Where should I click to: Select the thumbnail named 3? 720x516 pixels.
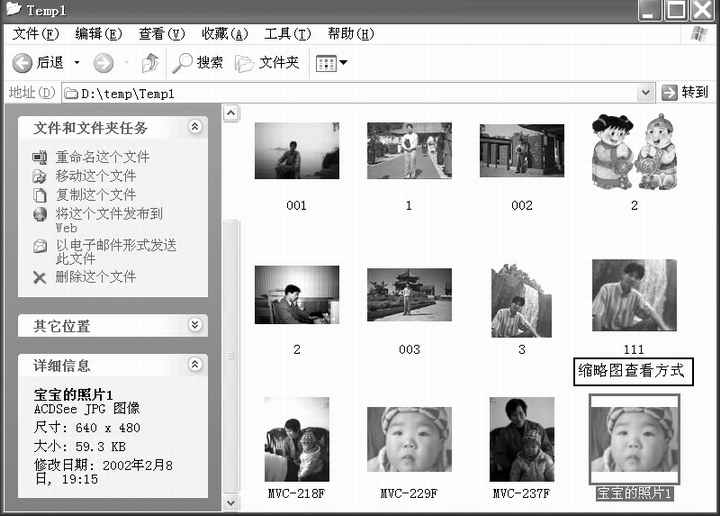click(x=522, y=301)
